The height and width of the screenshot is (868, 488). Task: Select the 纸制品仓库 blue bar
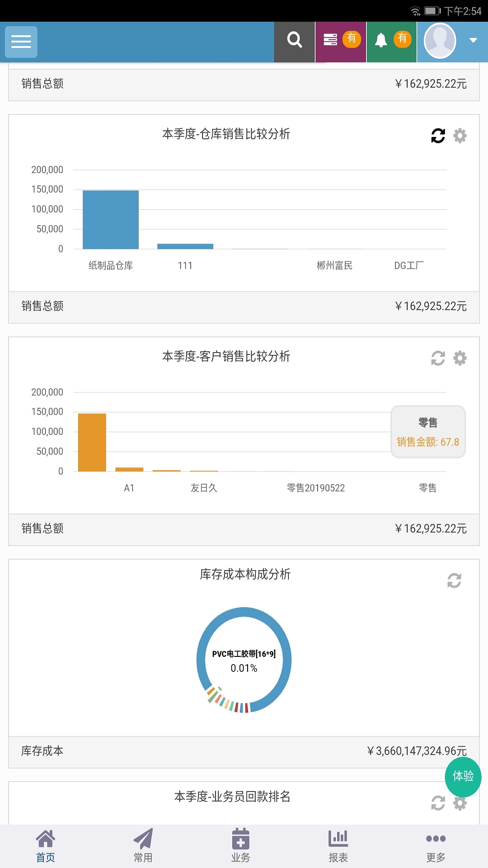tap(111, 220)
